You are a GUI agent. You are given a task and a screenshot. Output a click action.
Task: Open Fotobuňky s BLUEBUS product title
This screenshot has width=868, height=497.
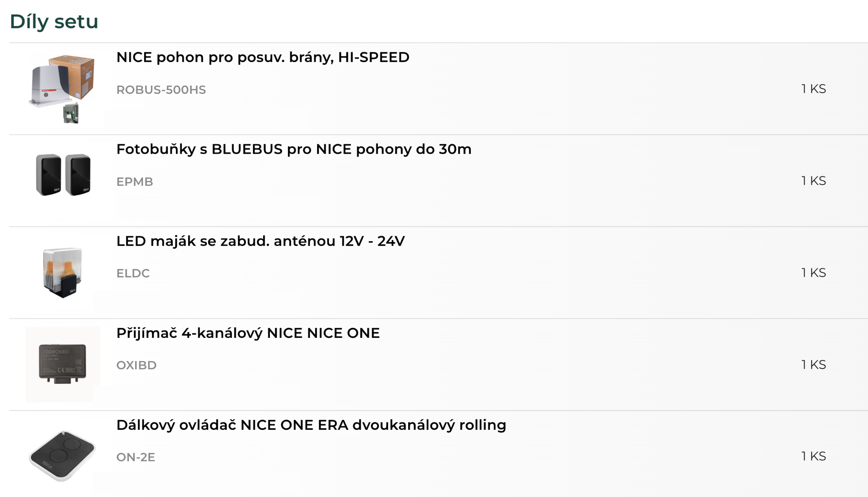[x=294, y=149]
